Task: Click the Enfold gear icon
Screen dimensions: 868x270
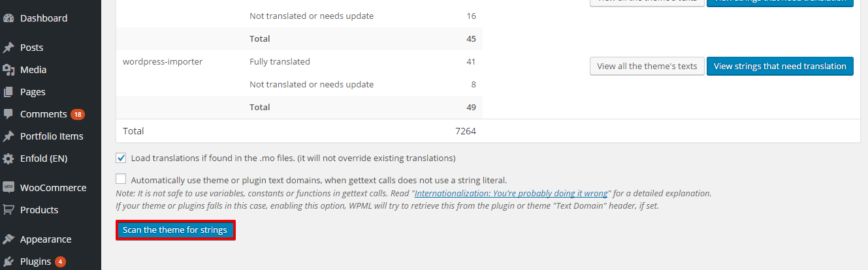Action: pos(8,158)
